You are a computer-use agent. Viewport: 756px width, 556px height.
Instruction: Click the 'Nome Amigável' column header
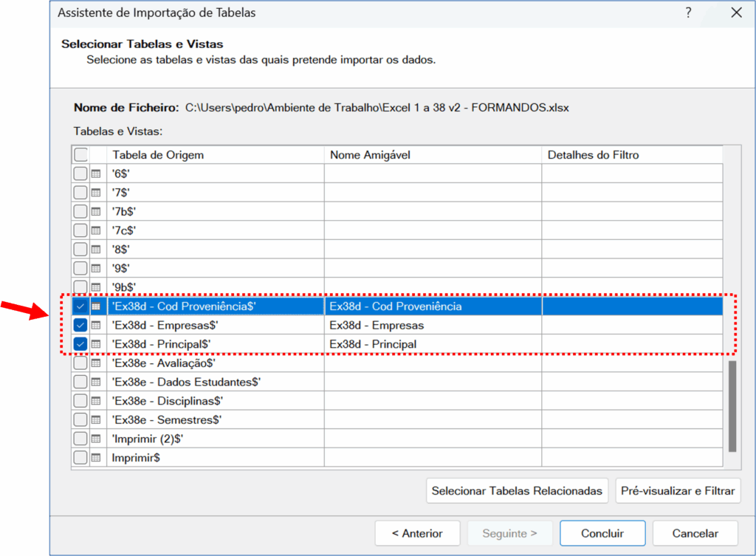pyautogui.click(x=432, y=155)
